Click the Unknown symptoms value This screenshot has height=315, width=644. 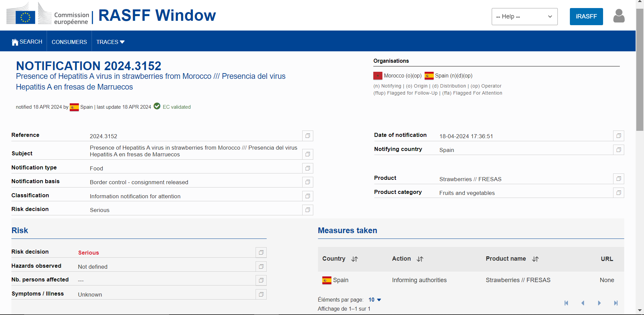(90, 295)
